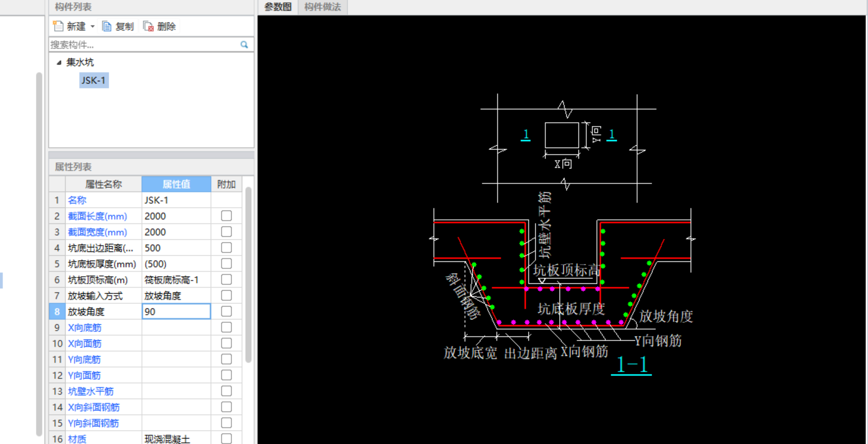Click the 坑底板厚度 label in diagram
The image size is (868, 444).
[571, 308]
